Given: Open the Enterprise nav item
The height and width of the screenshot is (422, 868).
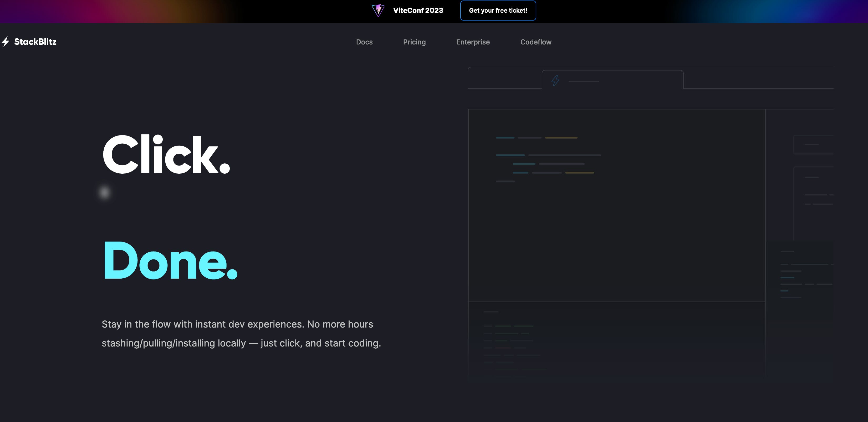Looking at the screenshot, I should pyautogui.click(x=473, y=42).
